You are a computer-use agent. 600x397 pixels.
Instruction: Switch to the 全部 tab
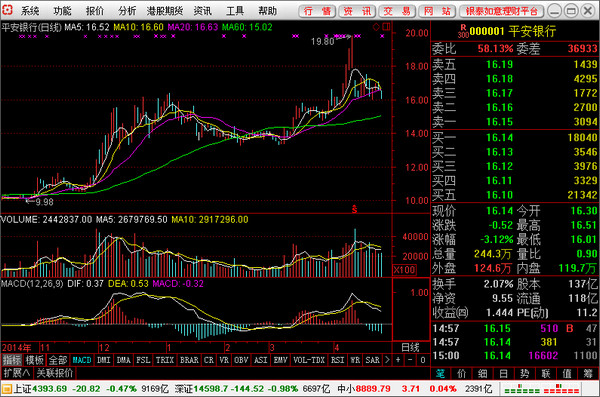(58, 360)
